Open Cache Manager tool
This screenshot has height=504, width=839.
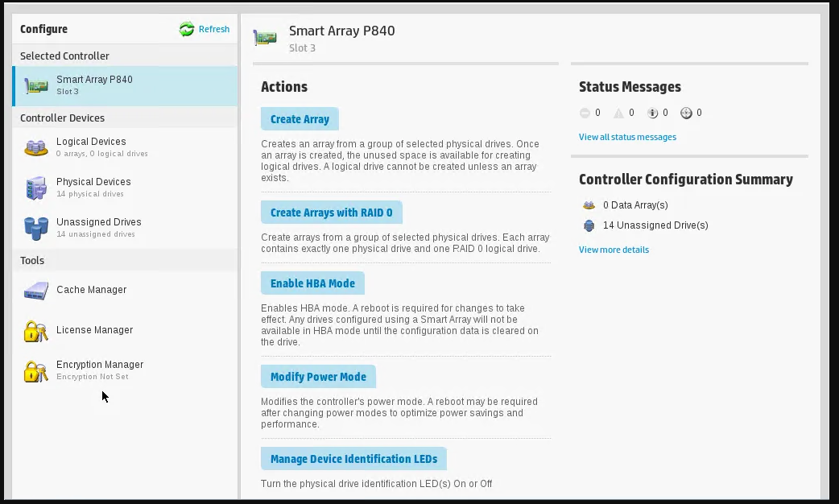[126, 290]
